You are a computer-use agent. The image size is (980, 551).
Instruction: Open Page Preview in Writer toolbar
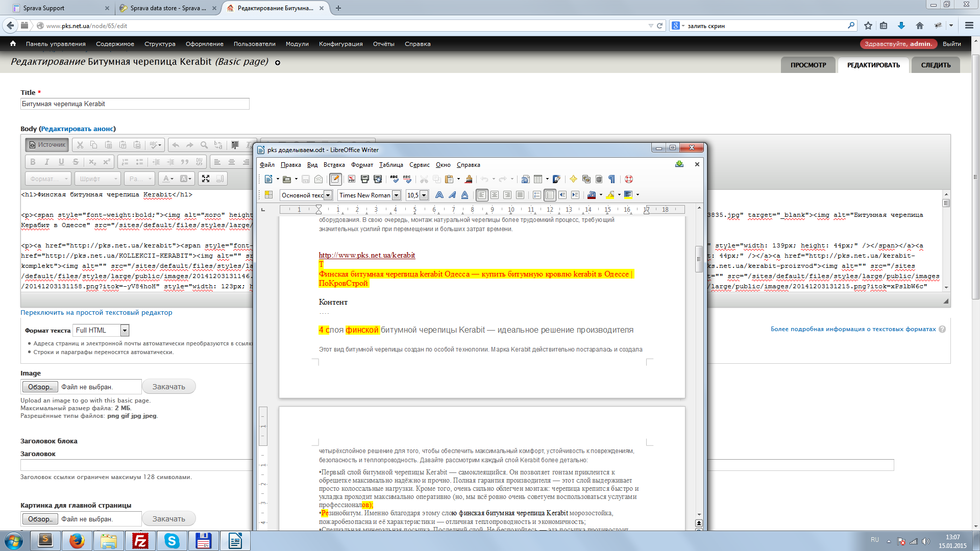[x=378, y=179]
